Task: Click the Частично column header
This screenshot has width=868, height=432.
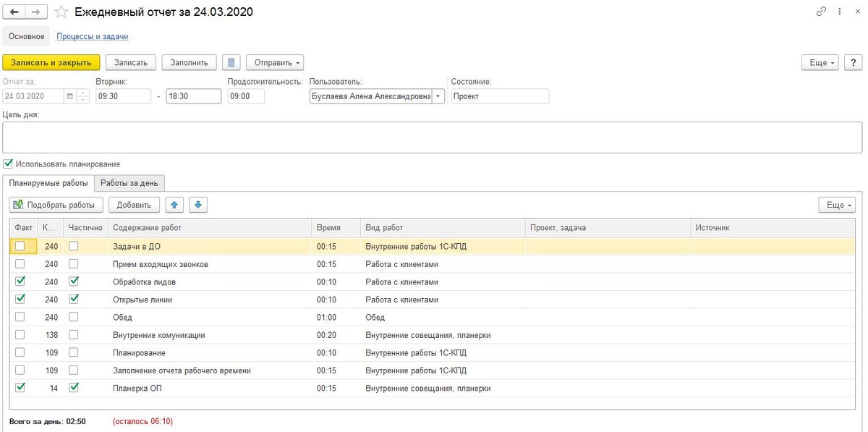Action: pos(85,227)
